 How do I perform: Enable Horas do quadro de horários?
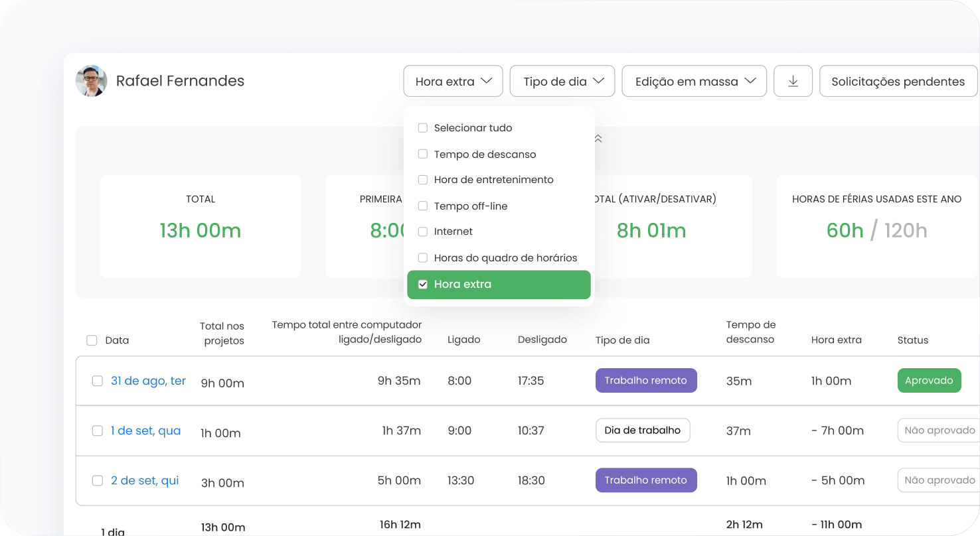422,258
